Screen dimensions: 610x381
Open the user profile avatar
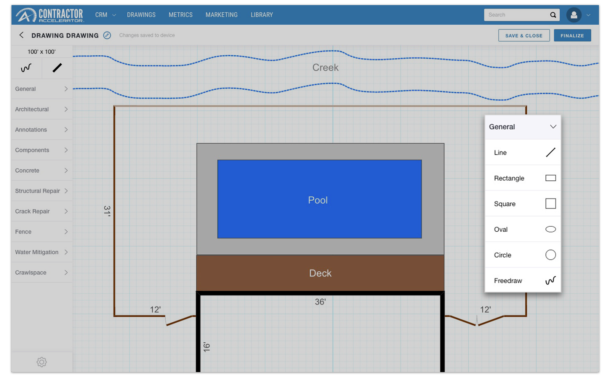(574, 15)
